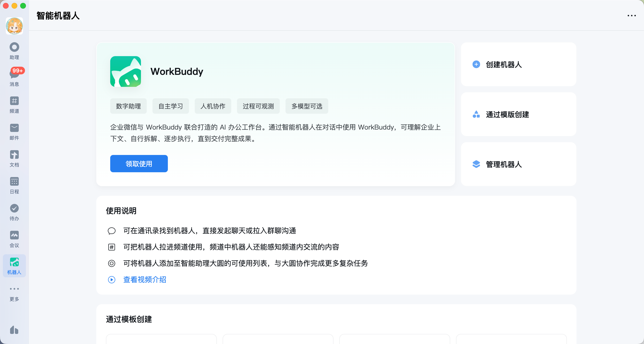Click the bottom sidebar analytics icon
This screenshot has height=344, width=644.
pos(14,330)
